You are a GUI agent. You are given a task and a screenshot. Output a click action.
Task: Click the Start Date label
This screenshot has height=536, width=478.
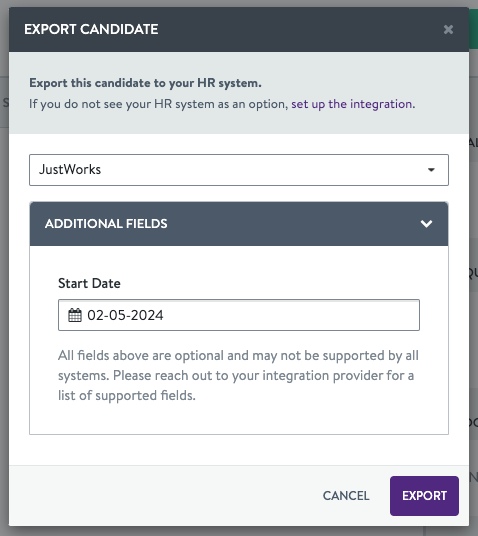[x=89, y=283]
